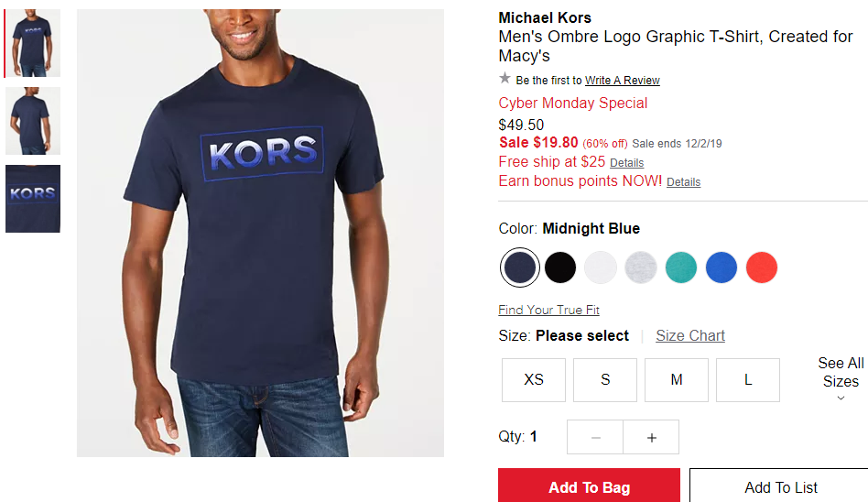
Task: Select the red color swatch
Action: tap(762, 267)
